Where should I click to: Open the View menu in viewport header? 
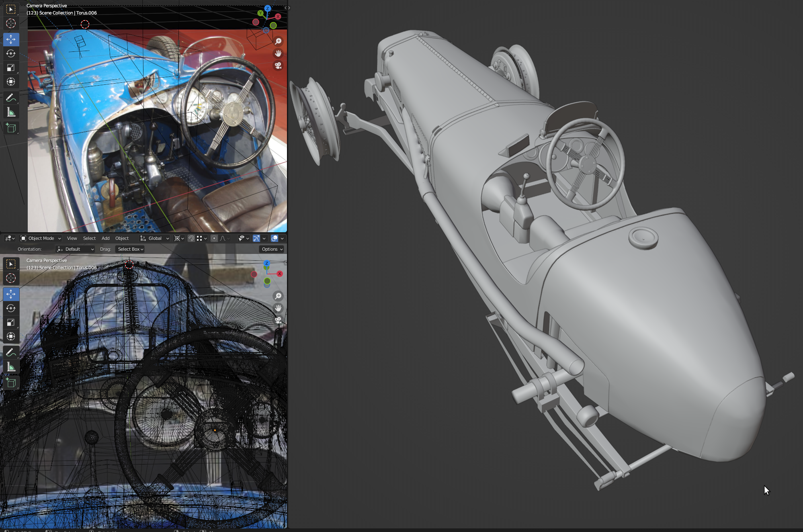point(72,238)
